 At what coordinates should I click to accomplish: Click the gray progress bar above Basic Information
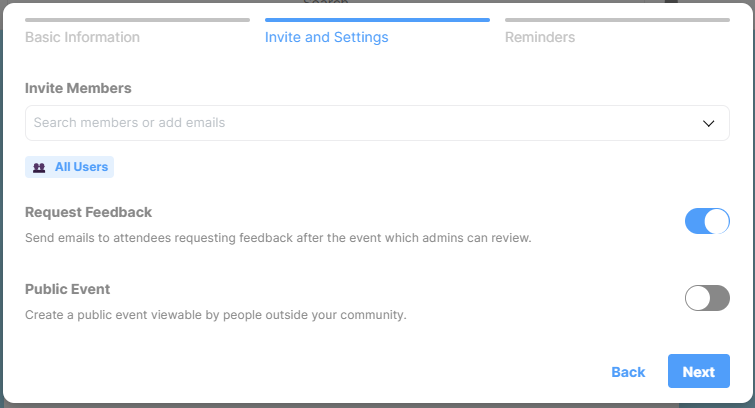click(x=137, y=20)
